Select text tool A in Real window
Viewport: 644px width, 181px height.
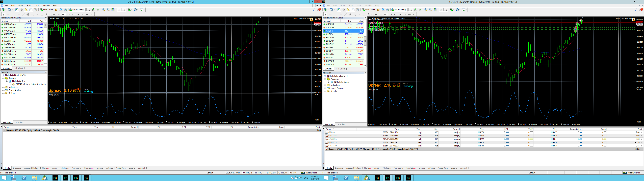click(x=37, y=14)
